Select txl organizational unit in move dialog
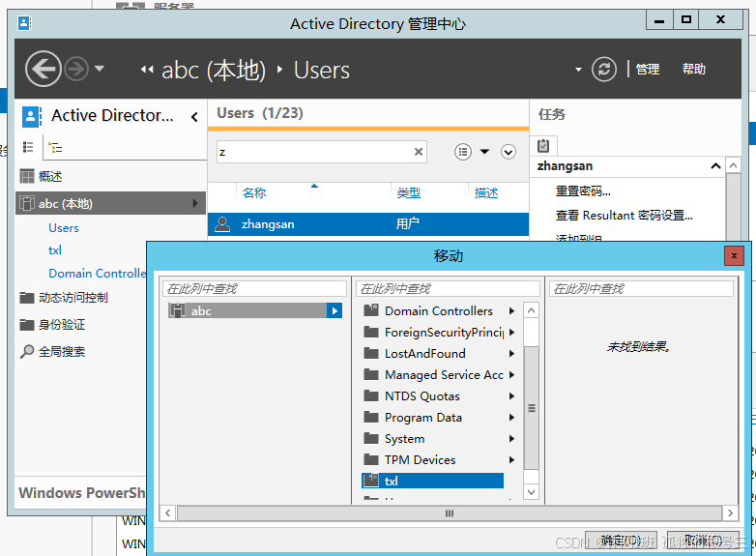The height and width of the screenshot is (556, 756). pos(432,481)
